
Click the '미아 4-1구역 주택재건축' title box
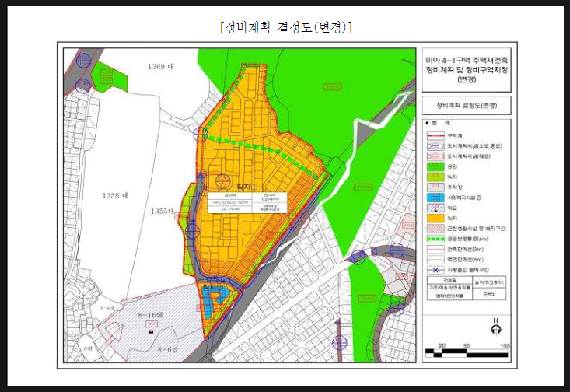click(x=467, y=70)
